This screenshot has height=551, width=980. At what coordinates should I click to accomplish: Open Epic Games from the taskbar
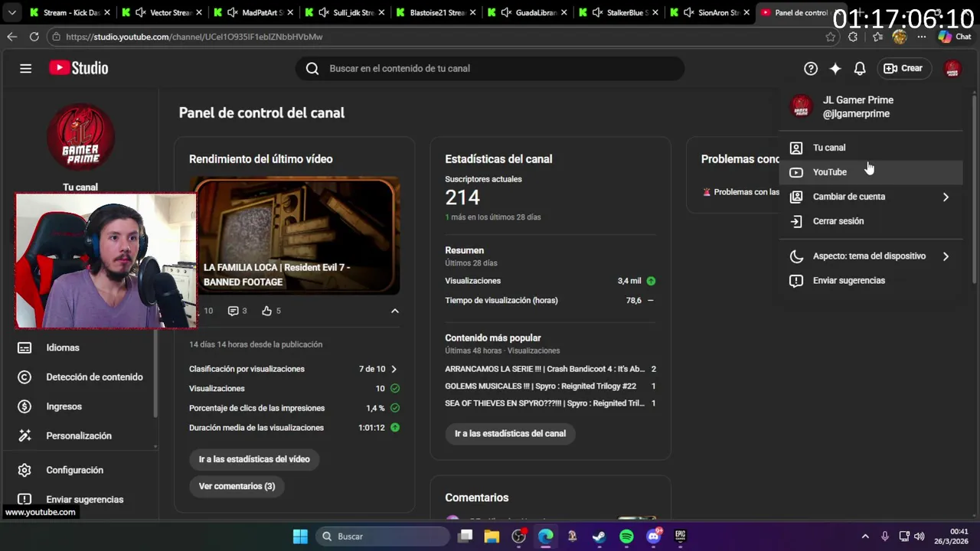pyautogui.click(x=680, y=536)
